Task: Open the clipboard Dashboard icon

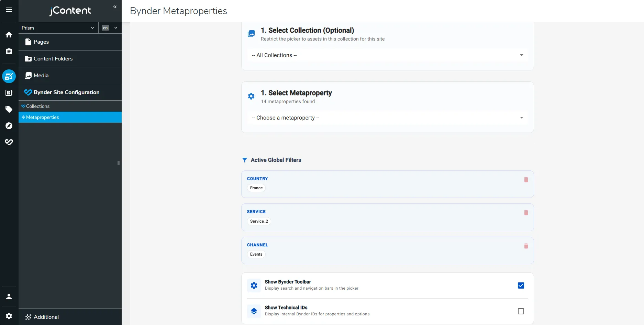Action: click(x=9, y=51)
